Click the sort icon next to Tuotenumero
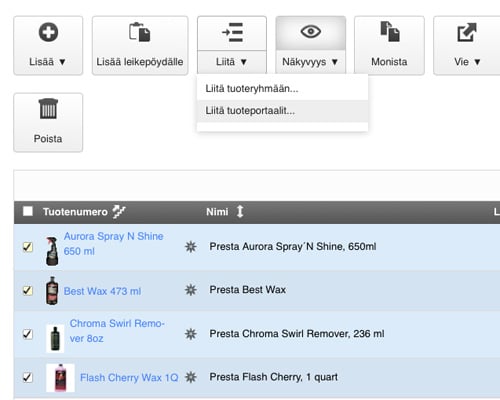This screenshot has width=500, height=400. pyautogui.click(x=119, y=212)
